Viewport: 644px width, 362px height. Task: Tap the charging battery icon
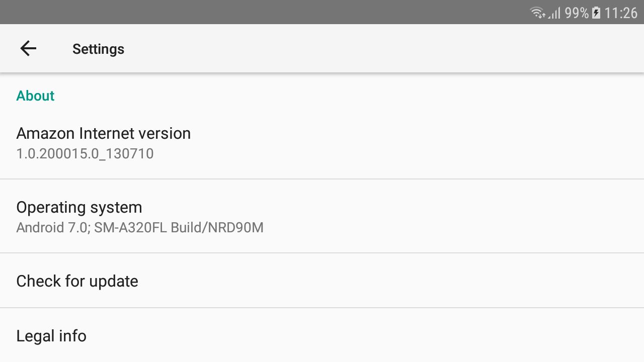[596, 13]
